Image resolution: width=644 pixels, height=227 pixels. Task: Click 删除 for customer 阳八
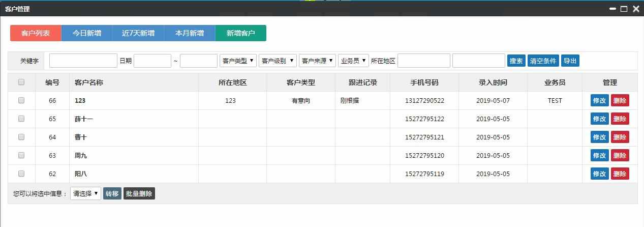tap(620, 174)
